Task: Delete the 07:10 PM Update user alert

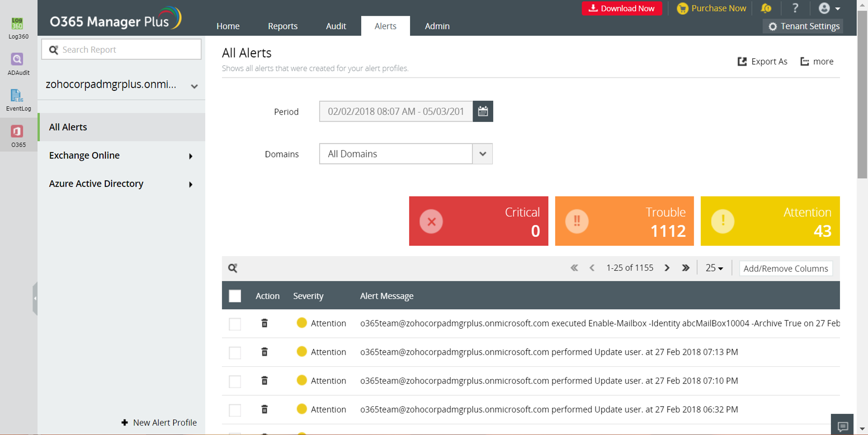Action: (x=264, y=381)
